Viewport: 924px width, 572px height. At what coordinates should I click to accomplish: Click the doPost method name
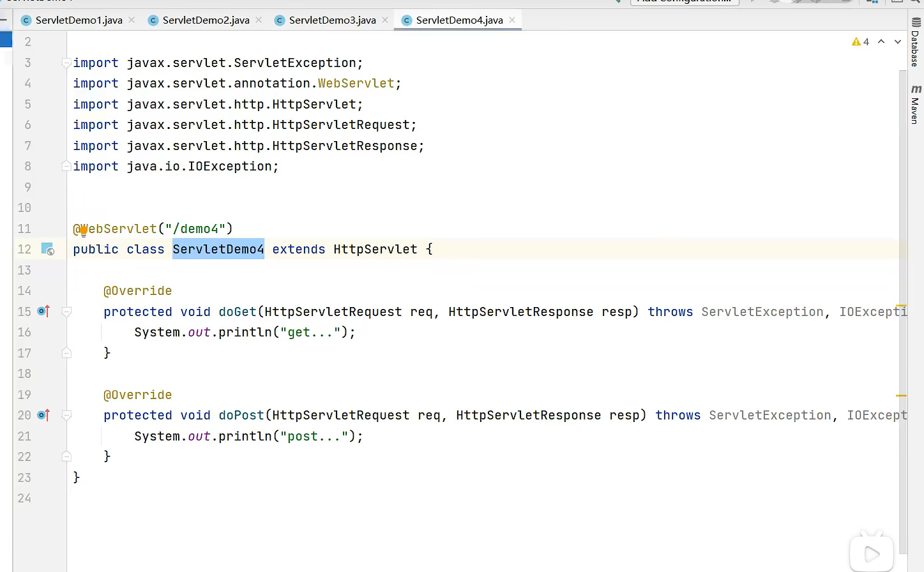241,415
